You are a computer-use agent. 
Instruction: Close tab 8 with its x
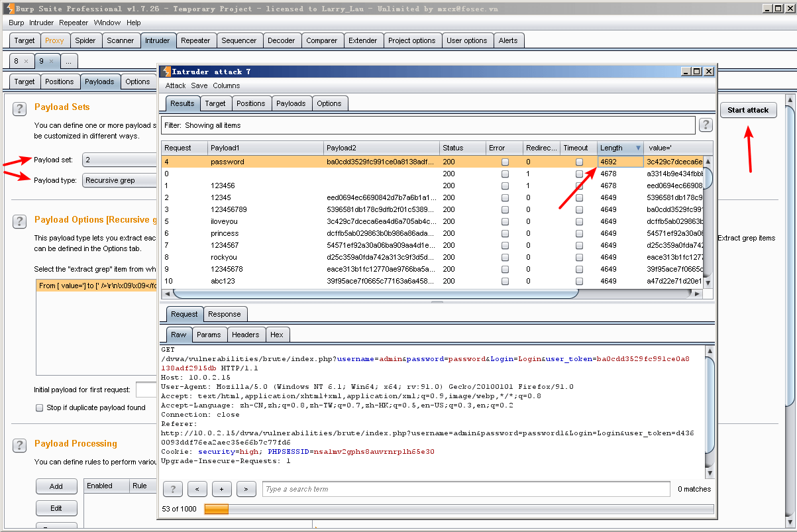(x=26, y=61)
